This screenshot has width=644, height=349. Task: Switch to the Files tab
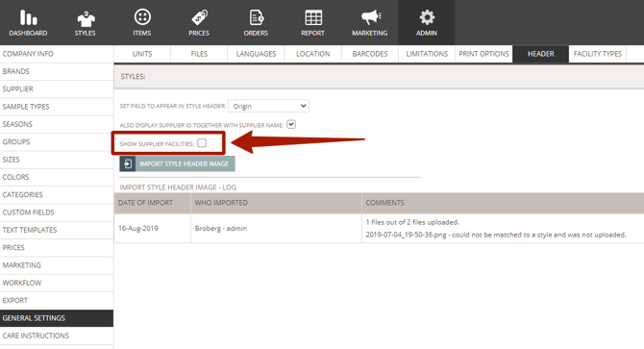click(199, 54)
